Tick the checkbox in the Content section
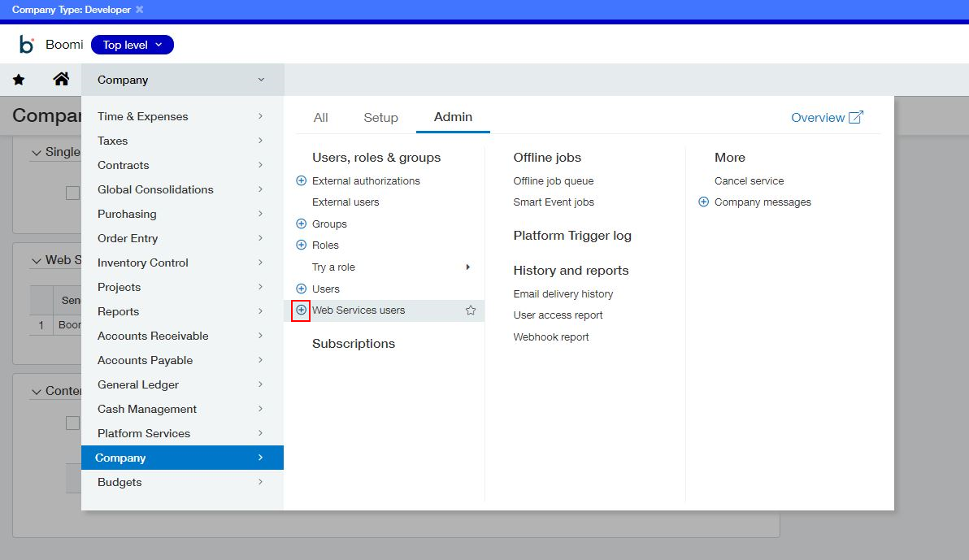Image resolution: width=969 pixels, height=560 pixels. pyautogui.click(x=72, y=423)
